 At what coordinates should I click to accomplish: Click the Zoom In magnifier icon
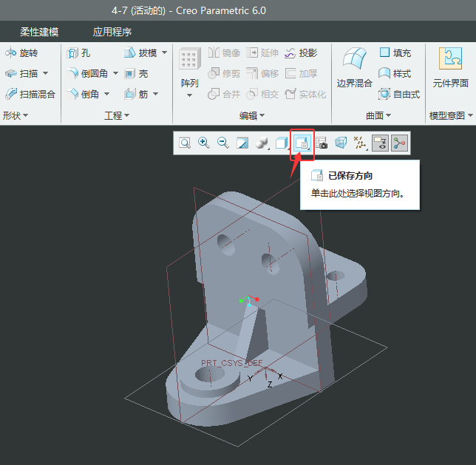pos(203,143)
